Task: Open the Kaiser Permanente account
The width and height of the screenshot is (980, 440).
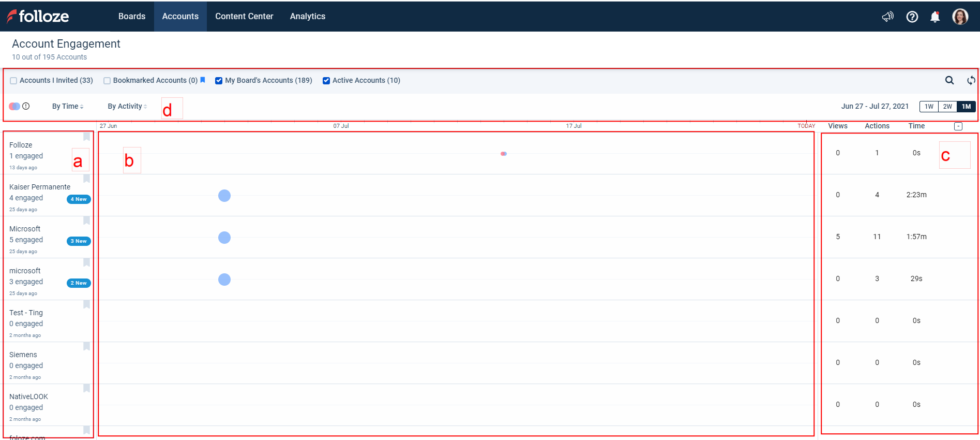Action: tap(40, 187)
